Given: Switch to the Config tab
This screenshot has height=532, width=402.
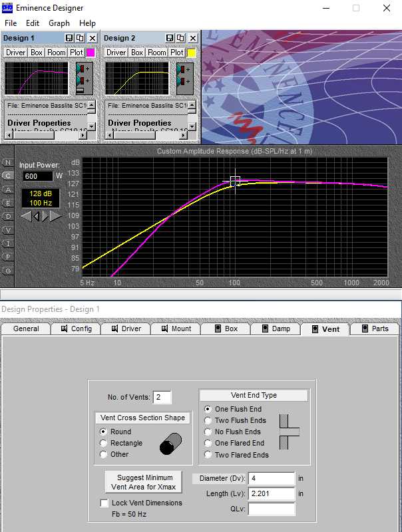Looking at the screenshot, I should (x=76, y=329).
